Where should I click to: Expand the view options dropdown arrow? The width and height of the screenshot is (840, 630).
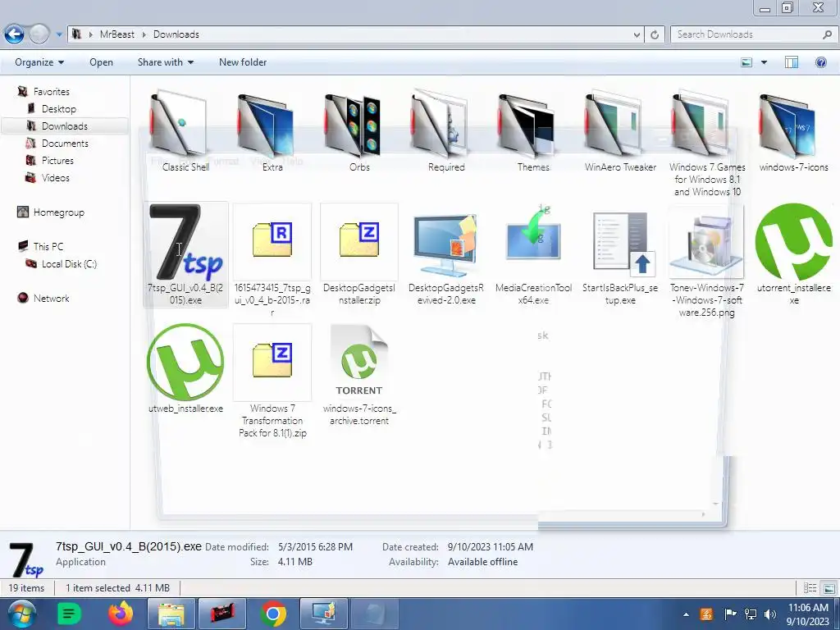(x=764, y=62)
